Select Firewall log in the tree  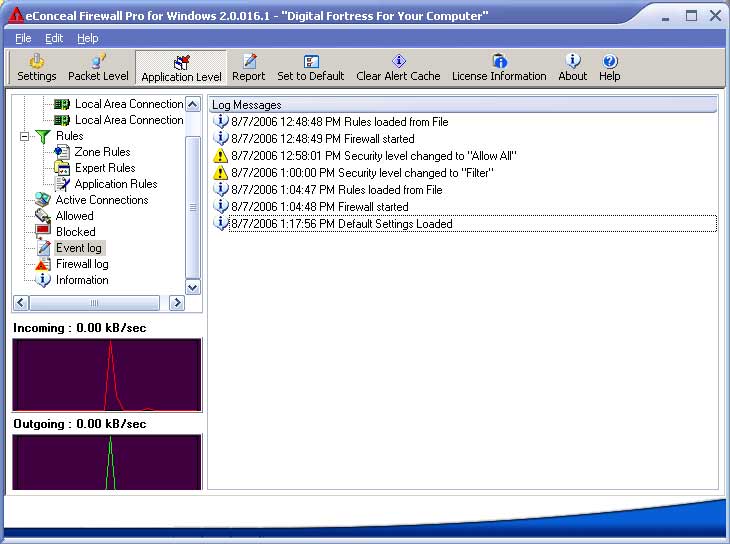click(82, 264)
